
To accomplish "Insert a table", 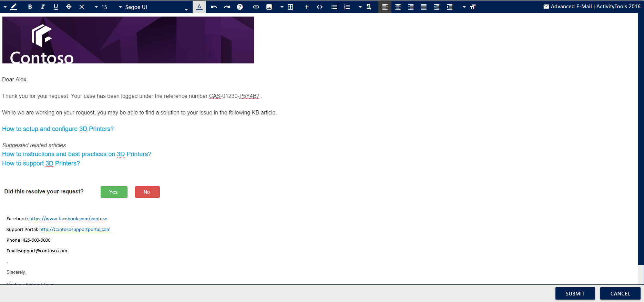I will pos(290,7).
